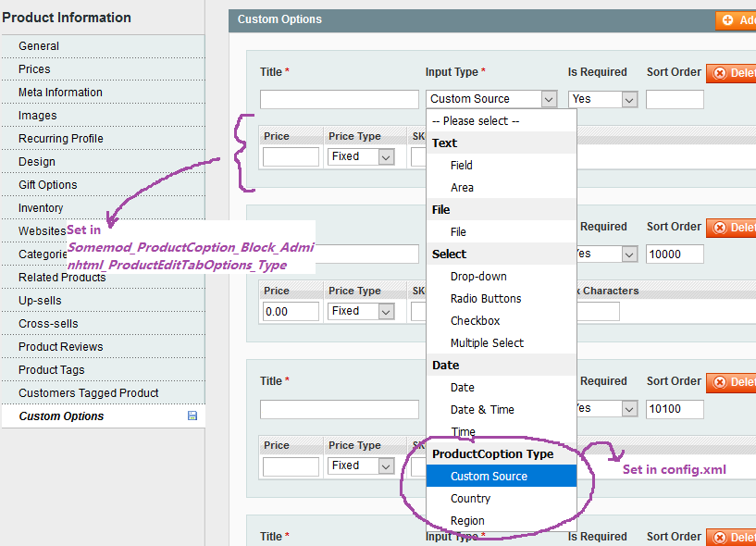Switch to the Inventory tab
756x546 pixels.
[41, 208]
